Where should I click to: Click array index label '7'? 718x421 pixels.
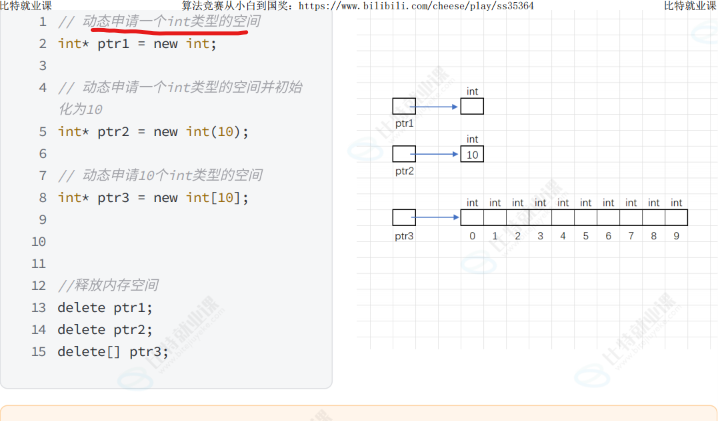(x=631, y=236)
